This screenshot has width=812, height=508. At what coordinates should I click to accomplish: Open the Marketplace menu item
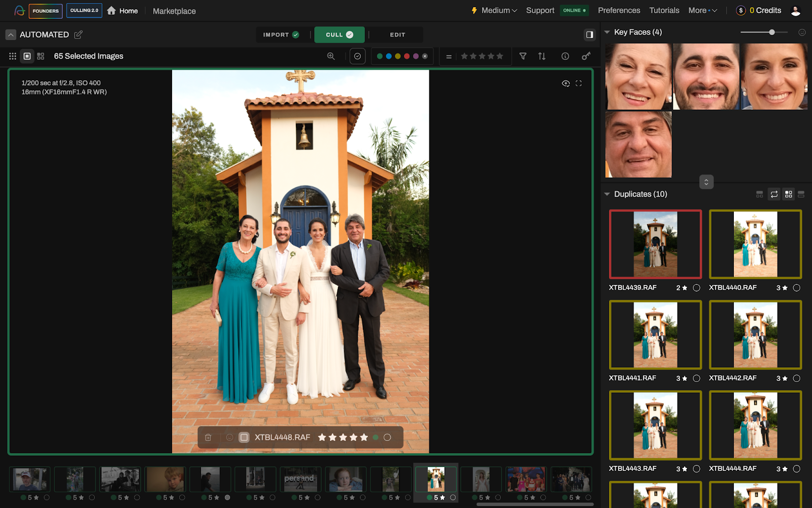point(174,10)
